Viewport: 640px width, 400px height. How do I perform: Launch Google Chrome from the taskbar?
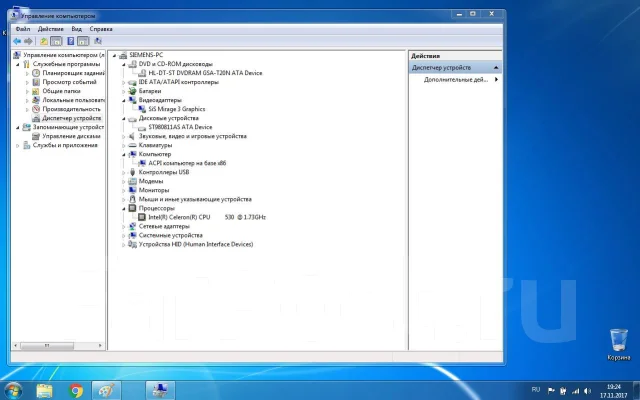point(76,391)
